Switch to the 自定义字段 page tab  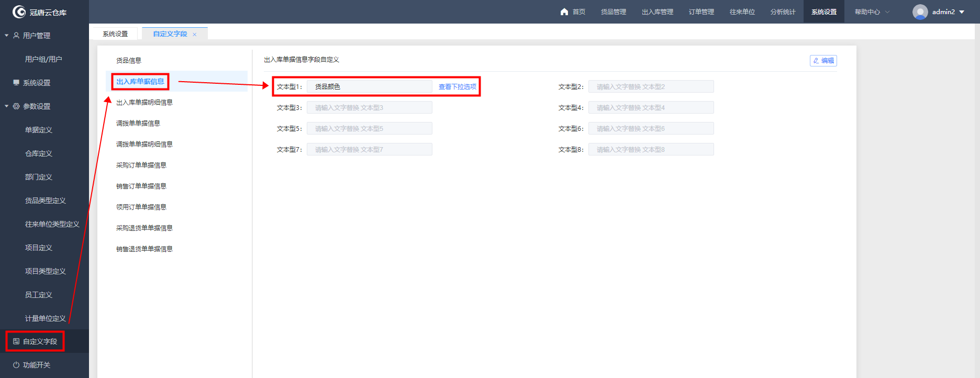[x=170, y=34]
